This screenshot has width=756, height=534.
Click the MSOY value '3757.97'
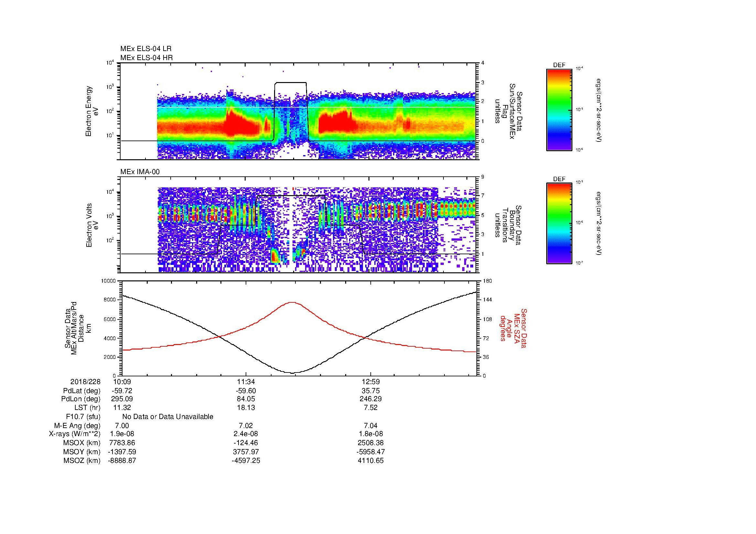(x=246, y=452)
